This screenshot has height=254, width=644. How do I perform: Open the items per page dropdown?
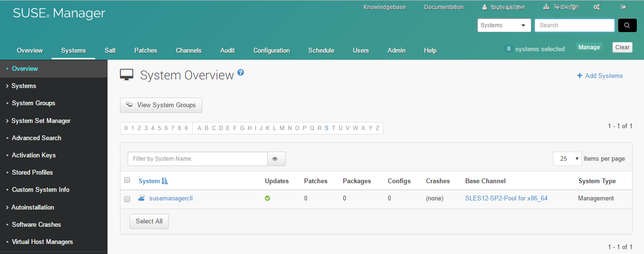pyautogui.click(x=567, y=159)
